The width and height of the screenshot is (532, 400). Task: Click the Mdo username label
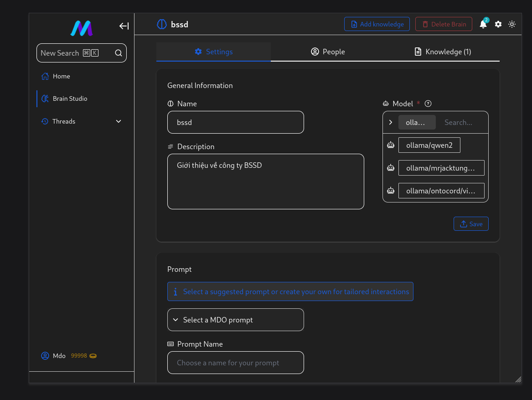[59, 356]
